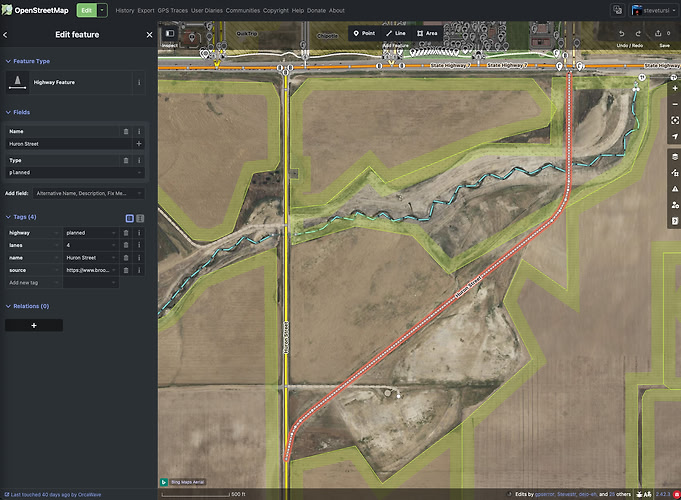The image size is (681, 500).
Task: Show info for Highway Feature preset
Action: pos(139,82)
